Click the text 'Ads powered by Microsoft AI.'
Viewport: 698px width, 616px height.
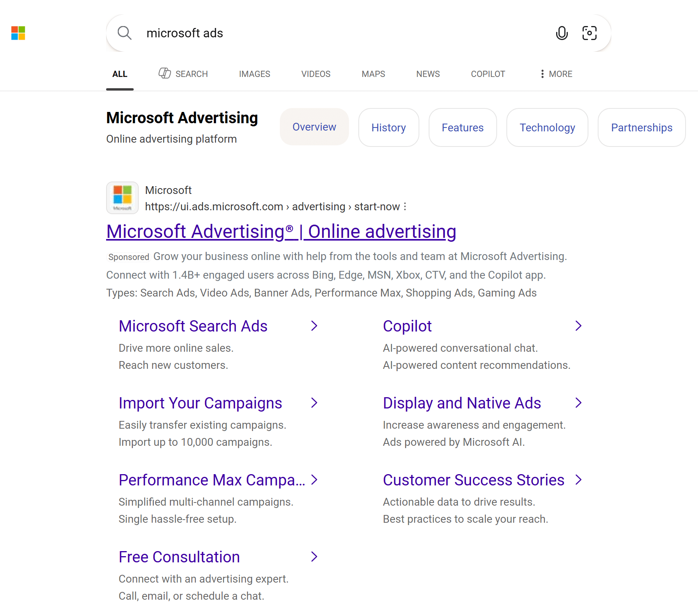click(454, 442)
